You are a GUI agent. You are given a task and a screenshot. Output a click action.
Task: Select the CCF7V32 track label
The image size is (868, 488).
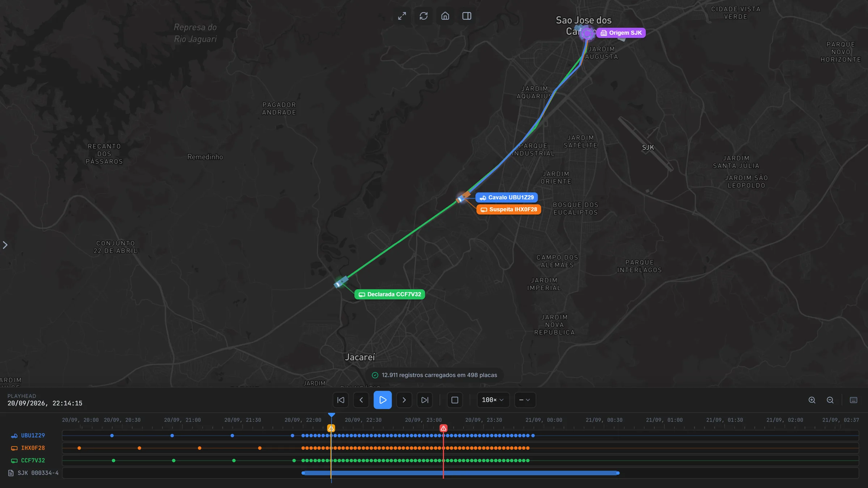[x=33, y=460]
